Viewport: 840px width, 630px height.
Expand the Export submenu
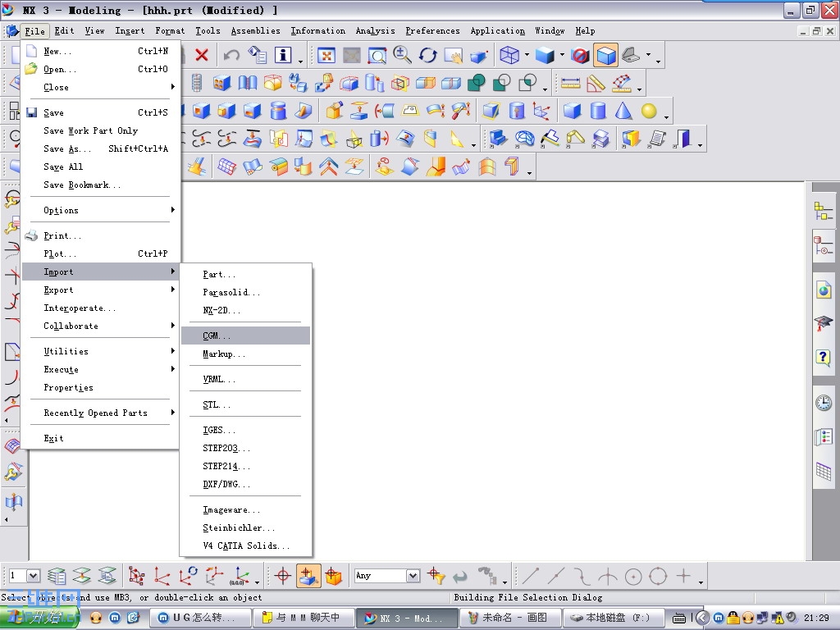tap(99, 290)
